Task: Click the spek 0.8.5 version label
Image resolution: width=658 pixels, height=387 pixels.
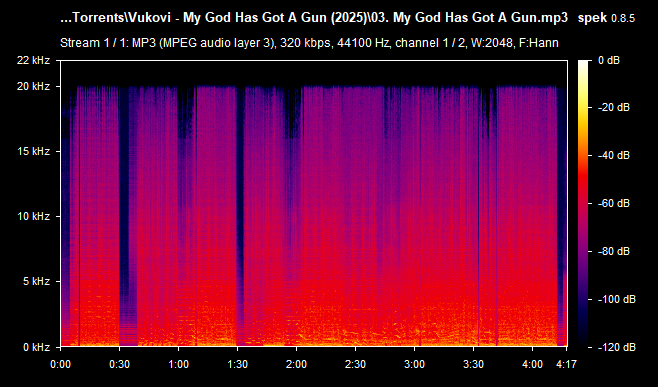Action: click(606, 18)
